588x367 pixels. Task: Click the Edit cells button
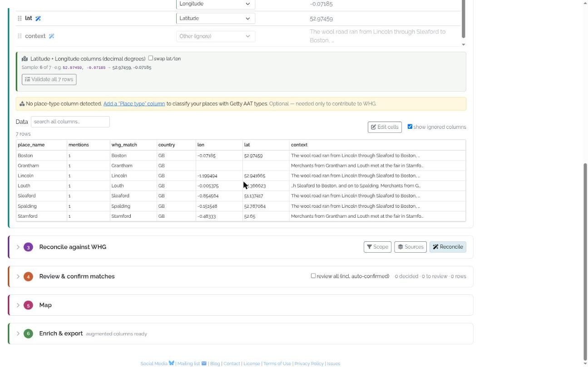pos(385,127)
